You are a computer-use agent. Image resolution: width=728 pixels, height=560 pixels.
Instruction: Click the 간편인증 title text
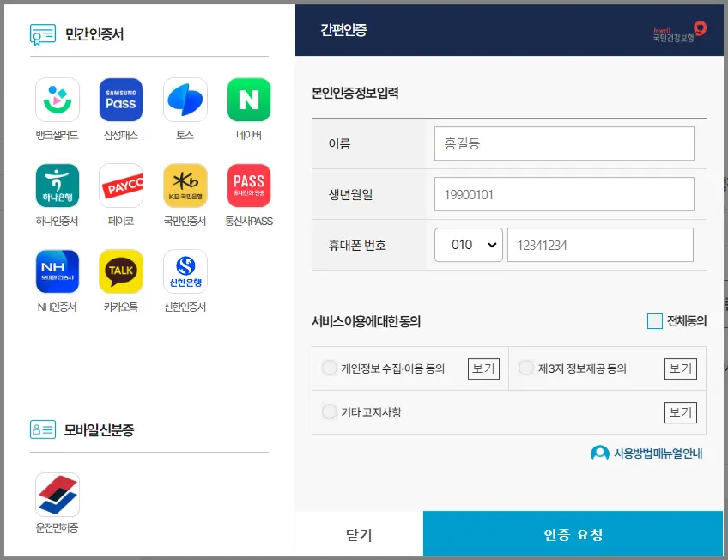(x=343, y=30)
